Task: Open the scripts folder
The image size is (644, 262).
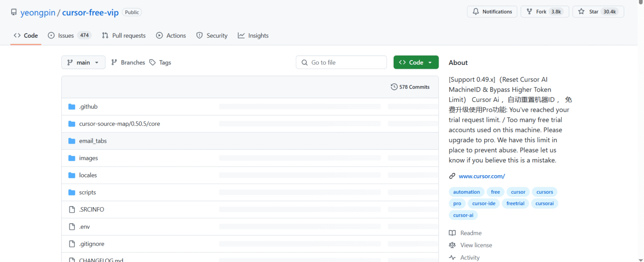Action: pyautogui.click(x=88, y=193)
